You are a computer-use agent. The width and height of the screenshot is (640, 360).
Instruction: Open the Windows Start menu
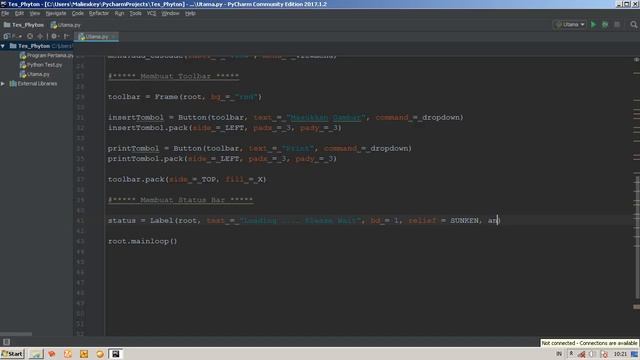tap(12, 354)
